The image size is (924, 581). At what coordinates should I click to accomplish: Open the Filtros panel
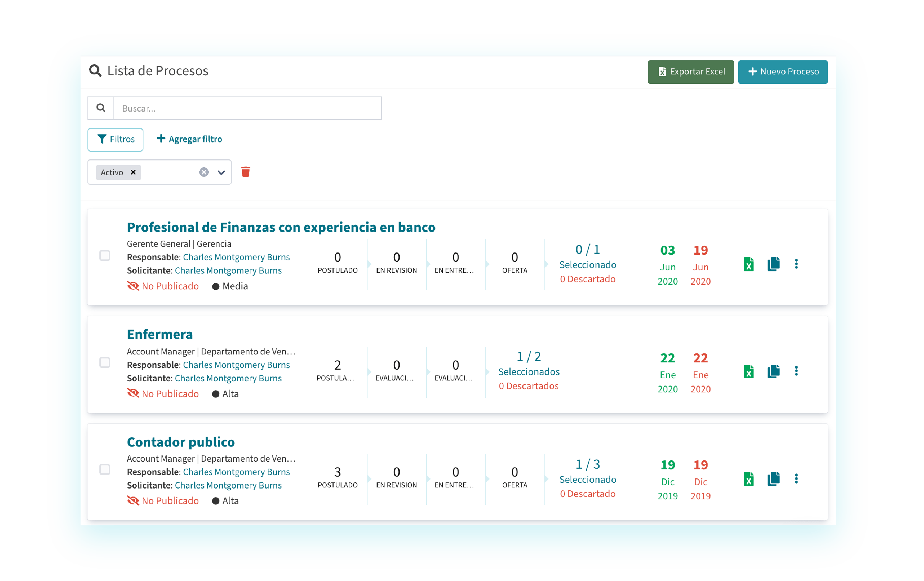[x=116, y=139]
